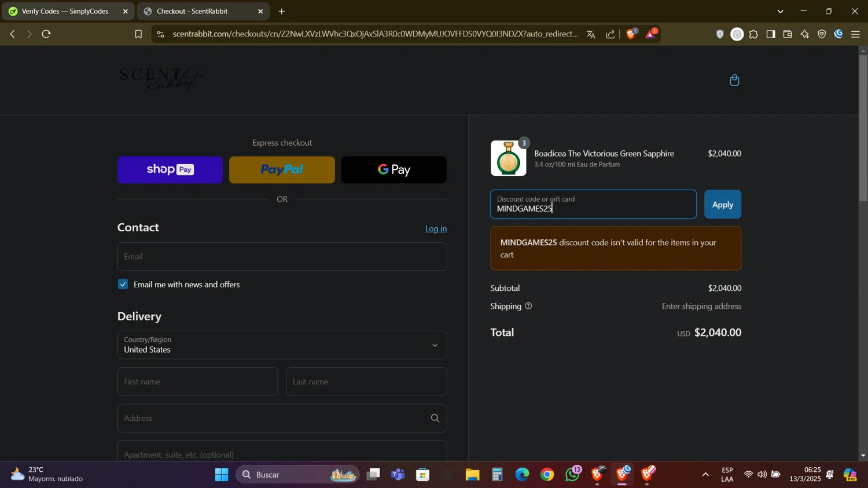Focus the Last name field
The width and height of the screenshot is (868, 488).
click(x=366, y=382)
